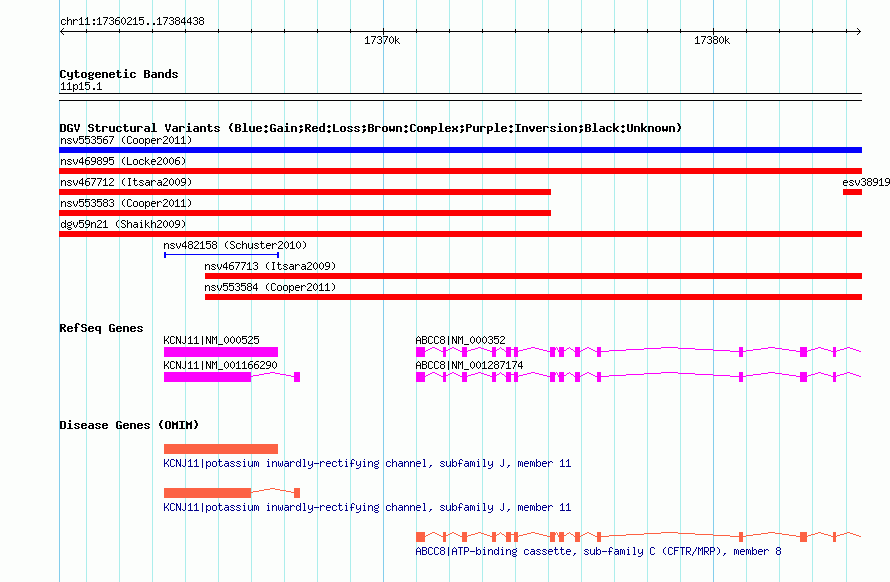Screen dimensions: 890x582
Task: Click the right arrowhead of the ruler
Action: (x=858, y=32)
